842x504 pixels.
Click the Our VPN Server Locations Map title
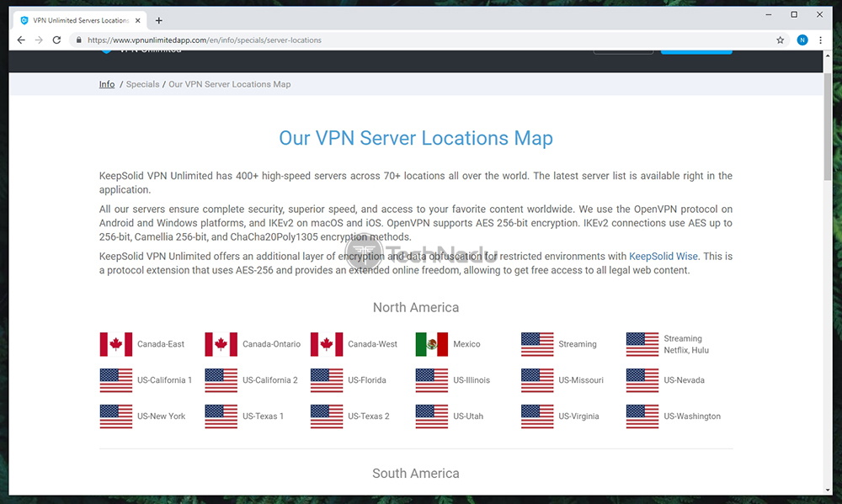pyautogui.click(x=416, y=138)
